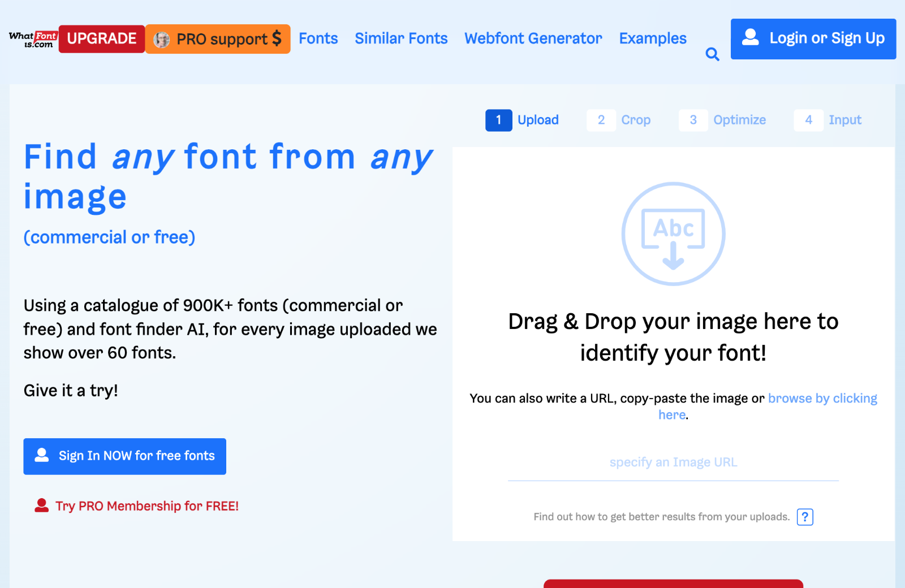Click the Abc upload circle icon
Viewport: 905px width, 588px height.
[x=673, y=234]
